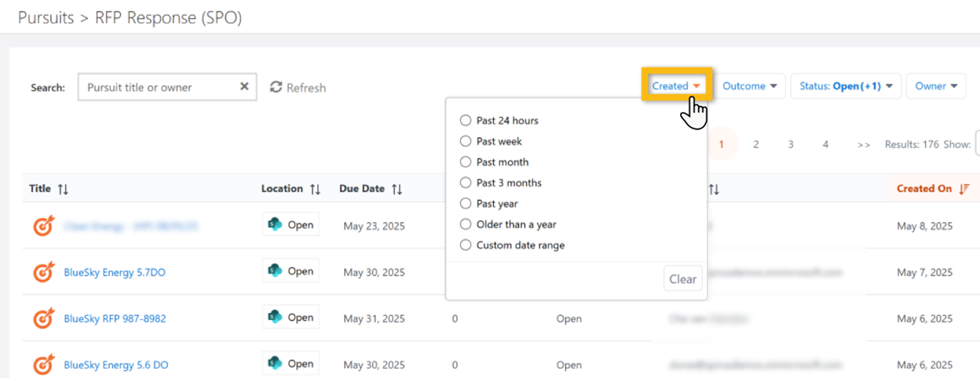
Task: Expand the Owner filter dropdown
Action: coord(936,86)
